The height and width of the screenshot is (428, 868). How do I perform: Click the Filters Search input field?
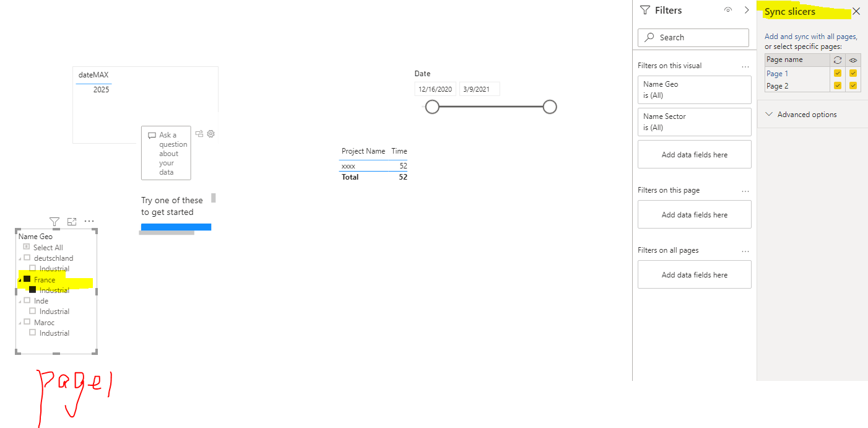click(x=693, y=37)
